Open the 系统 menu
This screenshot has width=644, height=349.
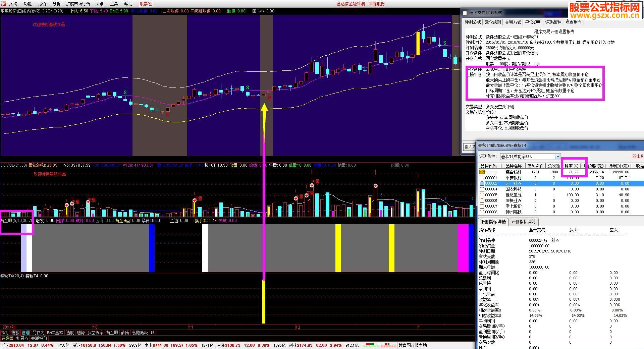(x=13, y=4)
